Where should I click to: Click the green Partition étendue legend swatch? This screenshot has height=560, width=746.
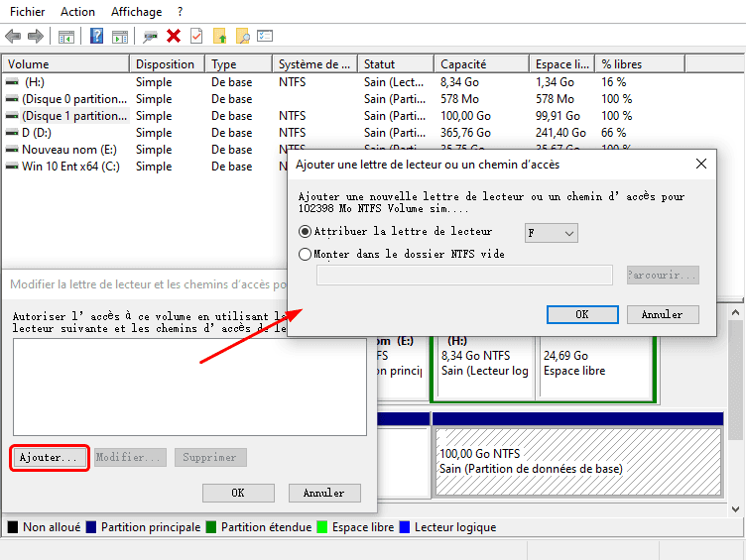pos(210,527)
